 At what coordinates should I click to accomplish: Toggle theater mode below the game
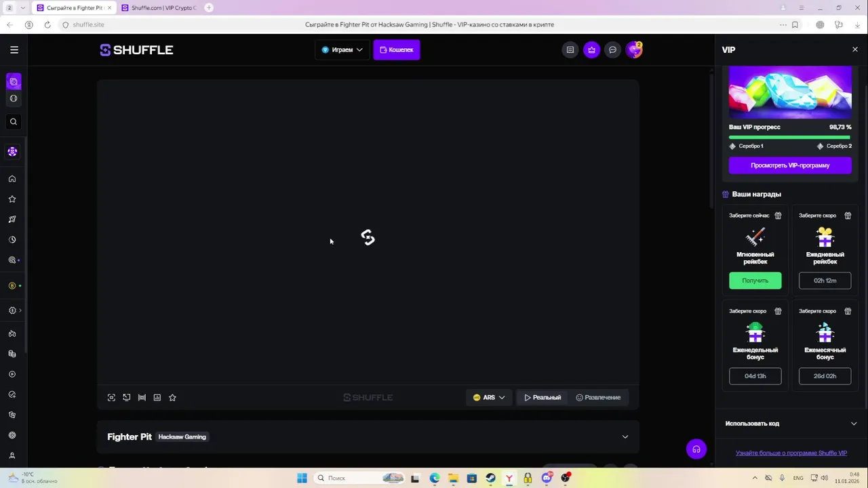(x=127, y=398)
